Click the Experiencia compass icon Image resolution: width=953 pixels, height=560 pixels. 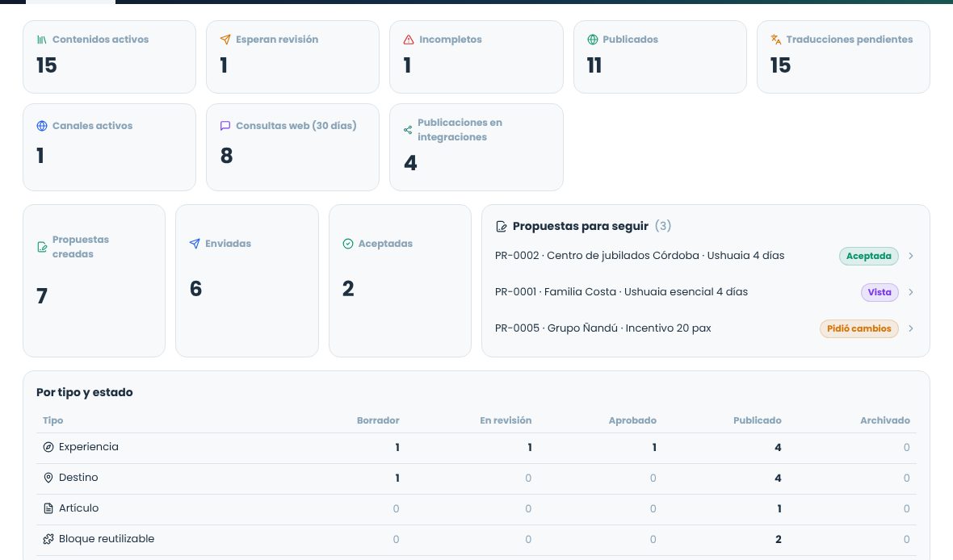point(48,447)
